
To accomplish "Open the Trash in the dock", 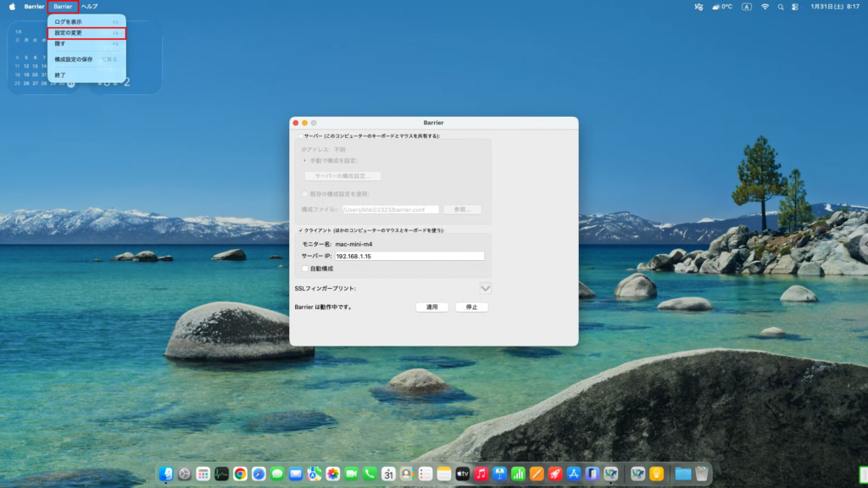I will point(703,474).
